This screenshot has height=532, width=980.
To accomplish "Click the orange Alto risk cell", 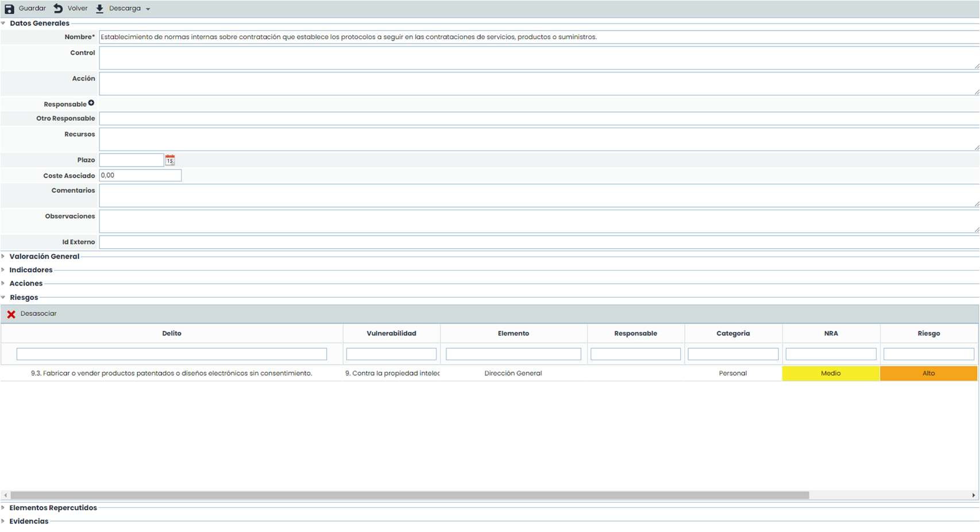I will pyautogui.click(x=928, y=373).
